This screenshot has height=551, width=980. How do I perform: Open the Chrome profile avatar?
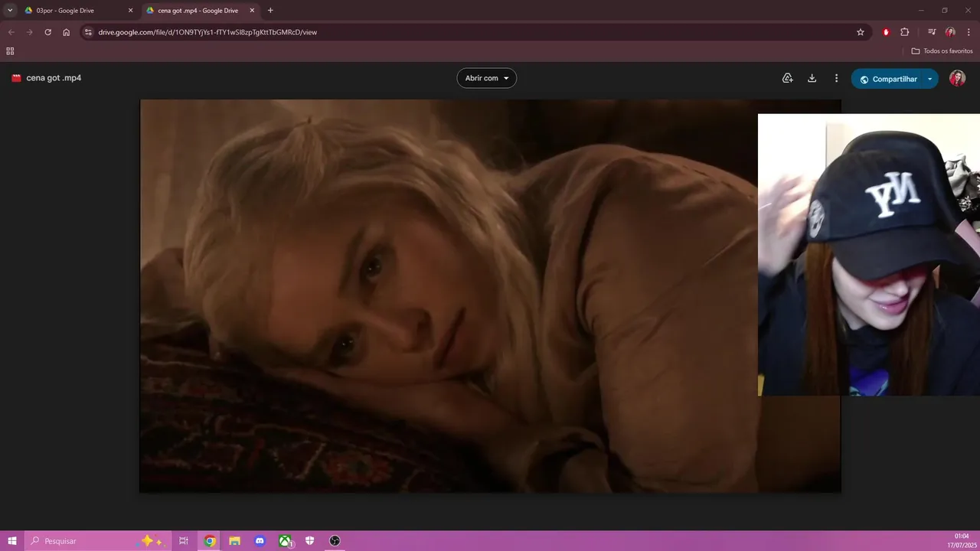click(950, 32)
